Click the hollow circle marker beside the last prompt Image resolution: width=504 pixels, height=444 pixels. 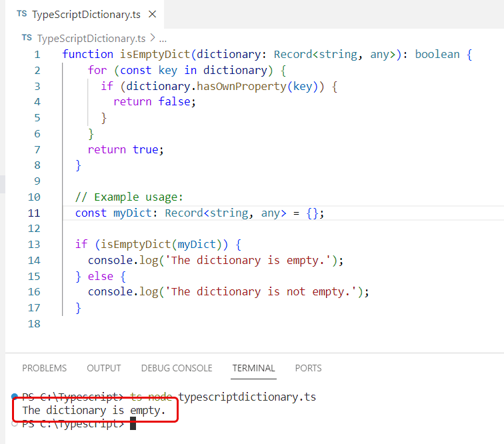coord(15,424)
